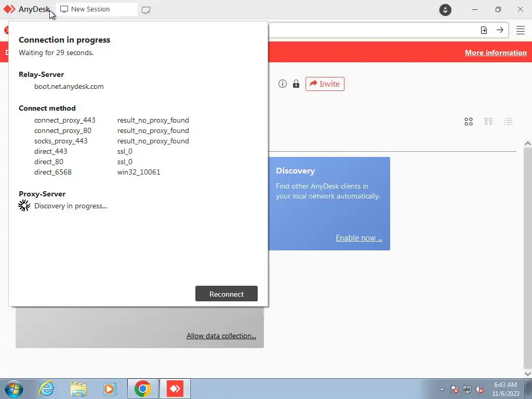Screen dimensions: 532x399
Task: Open a new session tab with plus-monitor icon
Action: pyautogui.click(x=146, y=10)
